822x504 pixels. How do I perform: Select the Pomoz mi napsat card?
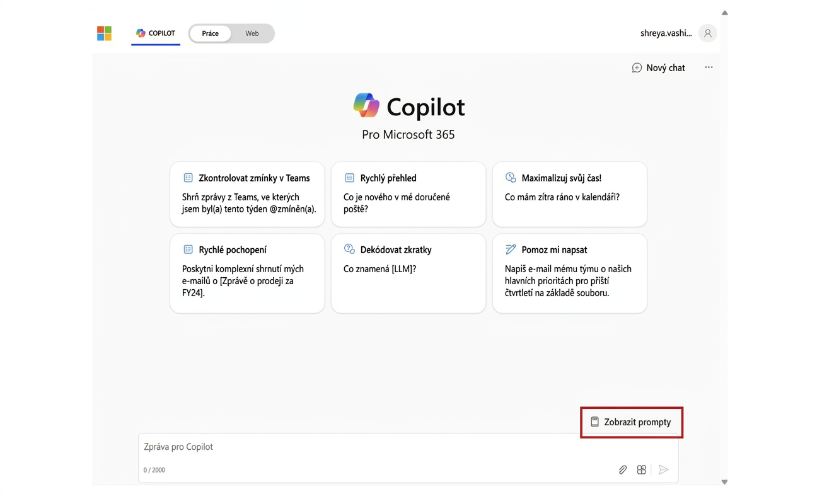(x=570, y=273)
